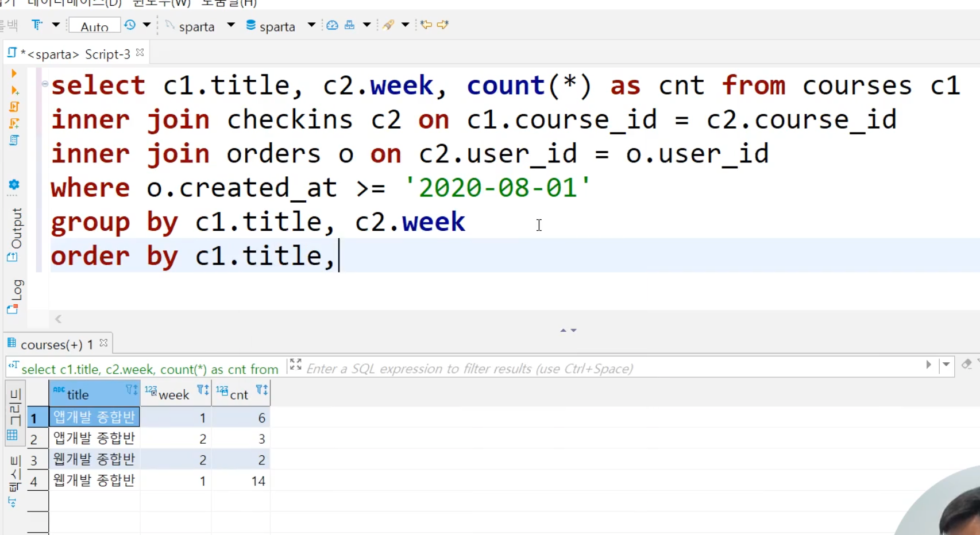Switch to the <sparta> Script-3 editor tab

[75, 54]
